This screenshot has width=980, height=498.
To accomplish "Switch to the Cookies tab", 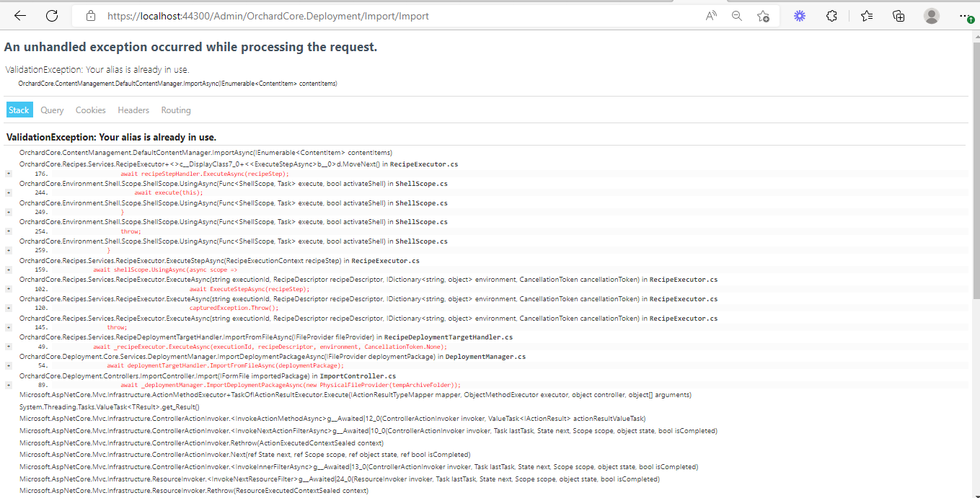I will (90, 110).
